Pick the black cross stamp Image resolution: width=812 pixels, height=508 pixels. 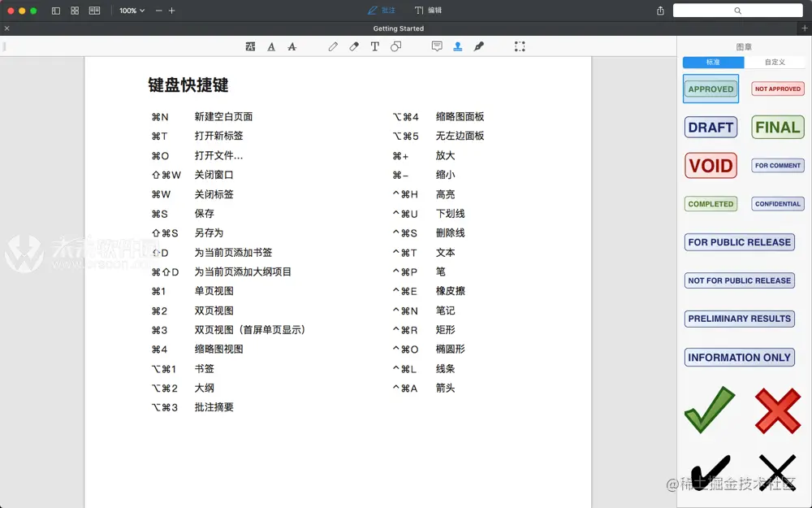[777, 473]
